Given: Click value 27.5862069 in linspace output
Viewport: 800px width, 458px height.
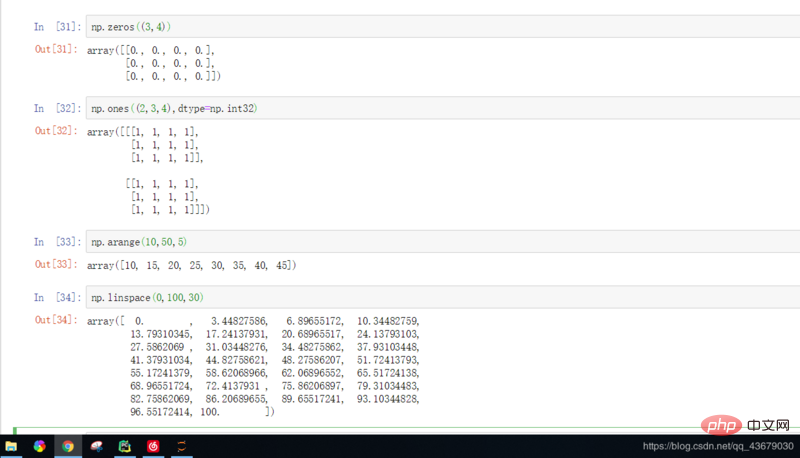Looking at the screenshot, I should 157,347.
